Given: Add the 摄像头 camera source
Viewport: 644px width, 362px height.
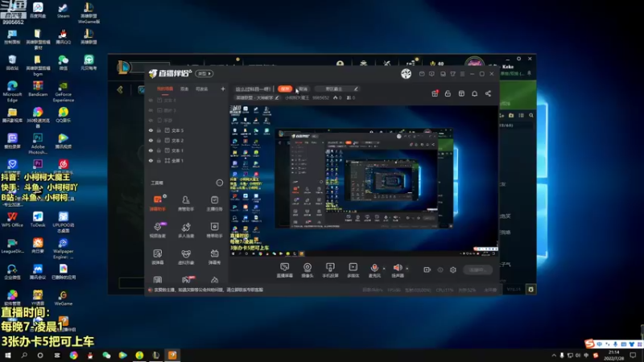Looking at the screenshot, I should (x=308, y=270).
